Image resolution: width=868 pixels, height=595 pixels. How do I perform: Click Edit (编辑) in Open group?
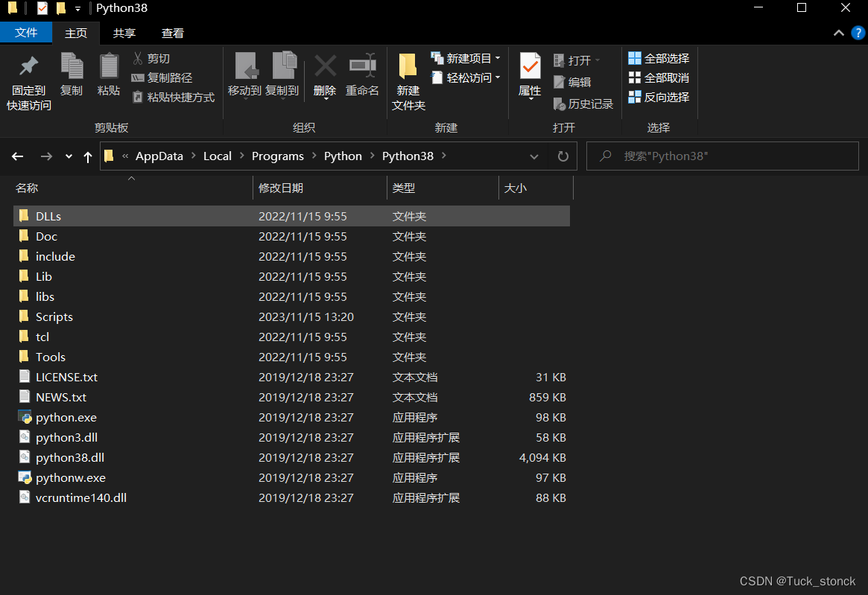572,82
